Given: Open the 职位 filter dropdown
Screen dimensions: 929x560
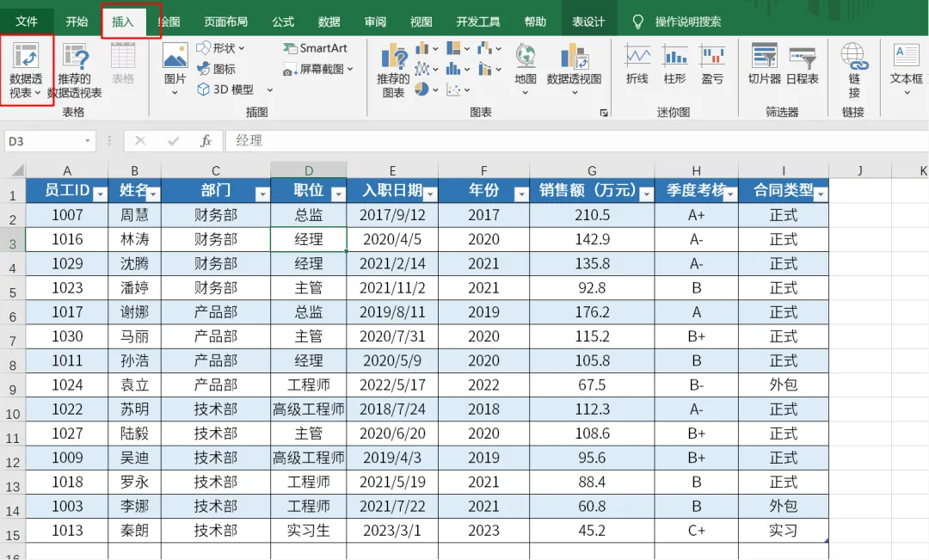Looking at the screenshot, I should 338,194.
